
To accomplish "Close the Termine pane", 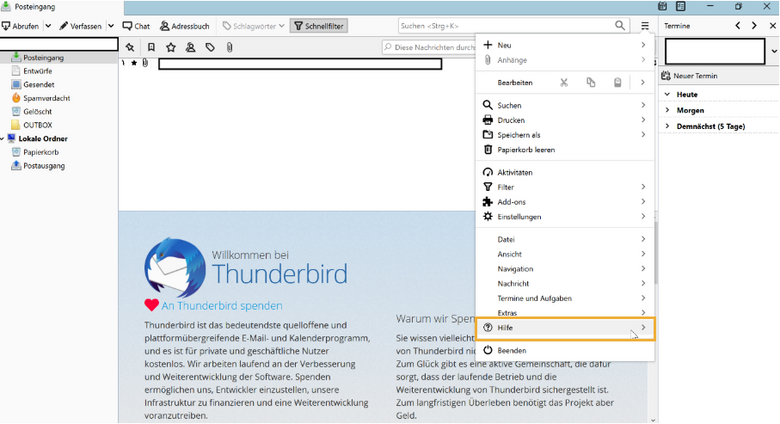I will (773, 26).
